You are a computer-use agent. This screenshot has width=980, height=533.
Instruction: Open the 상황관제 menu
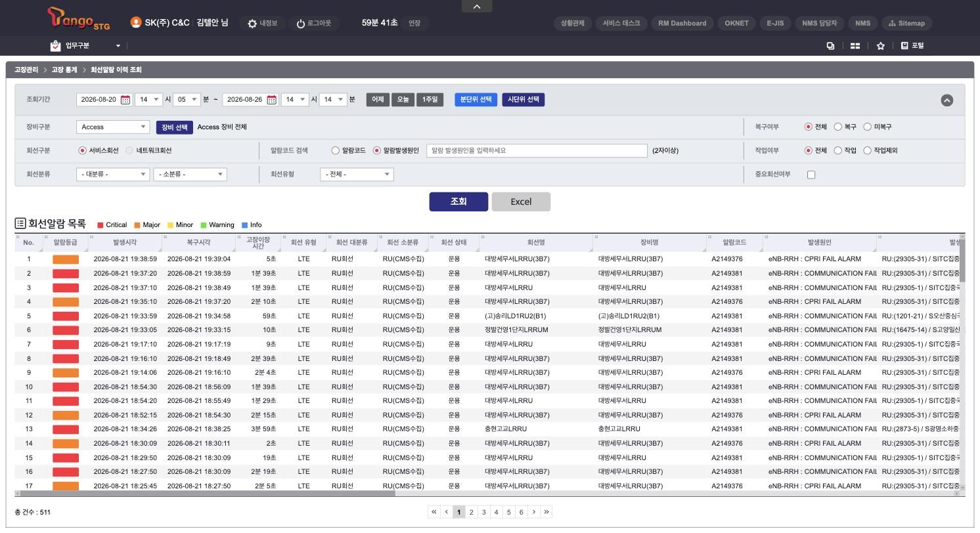click(572, 23)
